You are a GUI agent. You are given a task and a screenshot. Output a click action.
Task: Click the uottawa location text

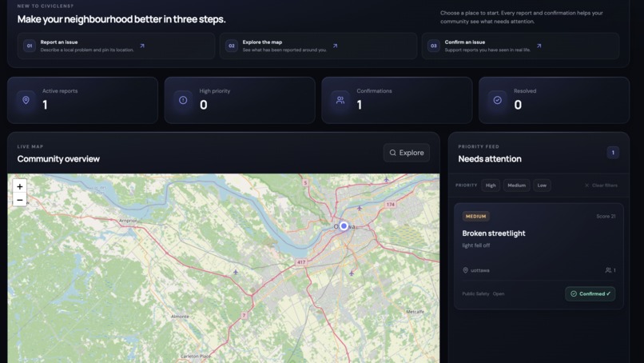tap(479, 270)
